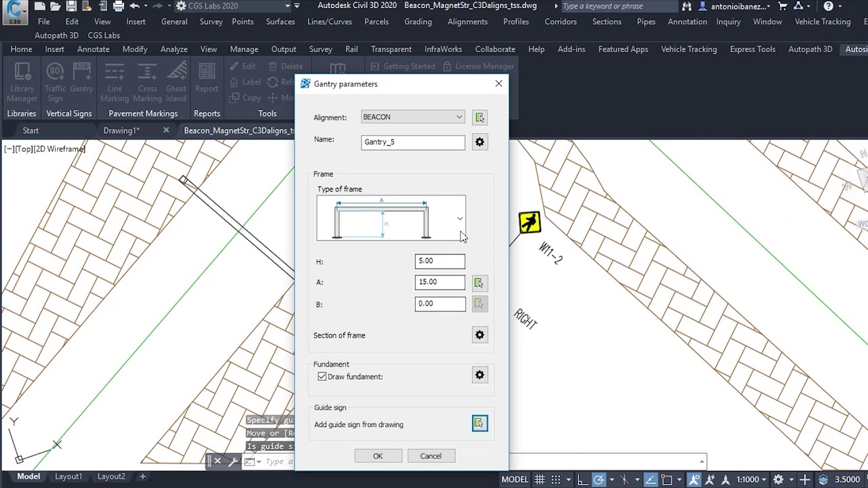868x488 pixels.
Task: Select Gantry tool in ribbon
Action: click(x=81, y=78)
